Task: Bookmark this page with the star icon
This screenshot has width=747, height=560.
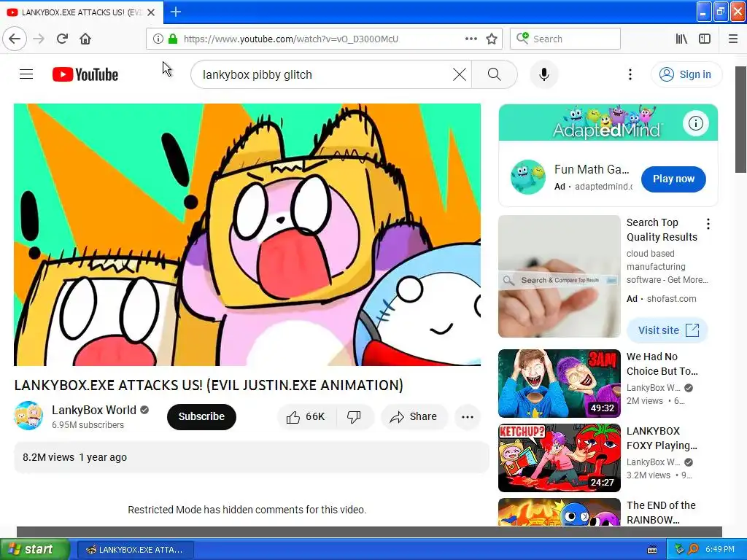Action: [x=492, y=39]
